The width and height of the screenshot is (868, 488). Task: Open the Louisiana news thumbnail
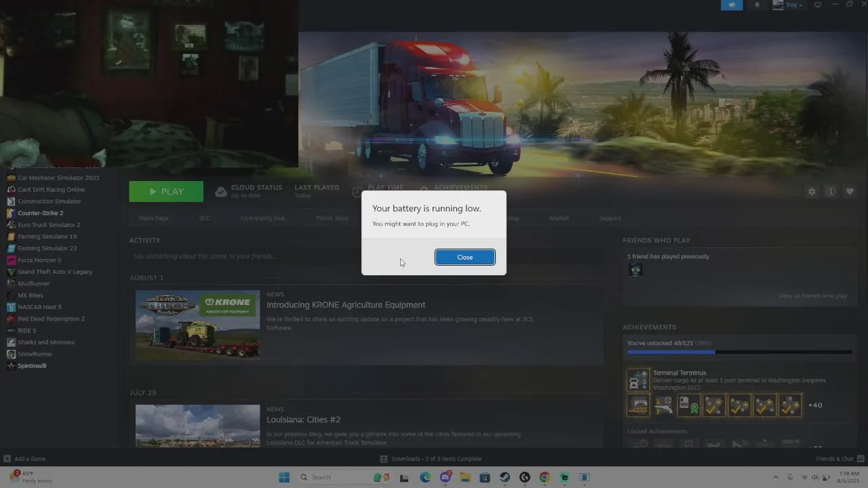[x=197, y=426]
